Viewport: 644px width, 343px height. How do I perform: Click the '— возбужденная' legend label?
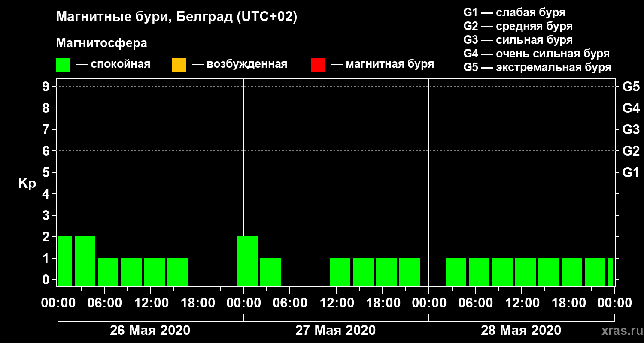(240, 64)
